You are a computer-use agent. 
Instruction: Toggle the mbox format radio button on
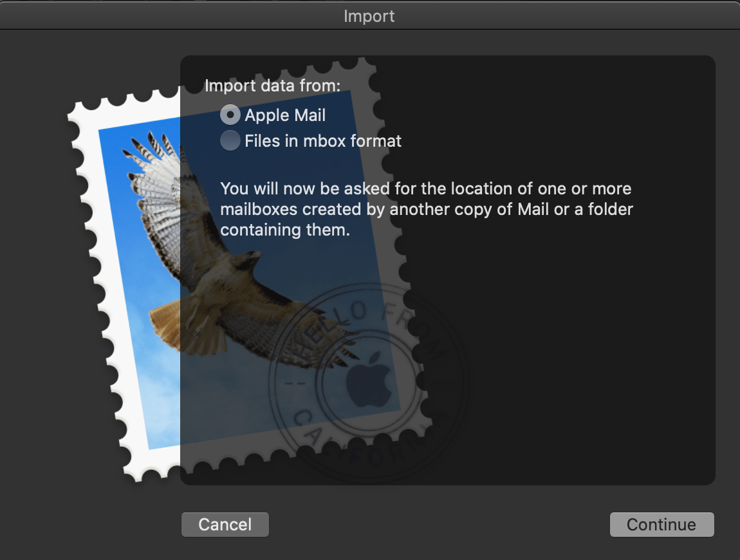pyautogui.click(x=230, y=140)
